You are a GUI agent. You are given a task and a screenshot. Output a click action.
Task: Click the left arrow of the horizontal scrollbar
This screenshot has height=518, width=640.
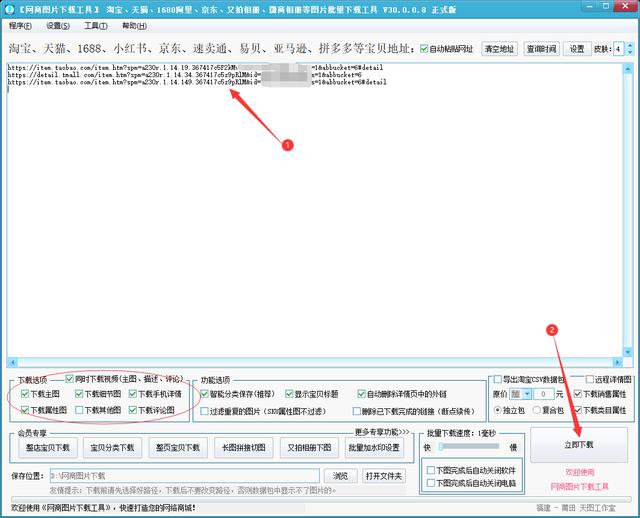pyautogui.click(x=12, y=362)
